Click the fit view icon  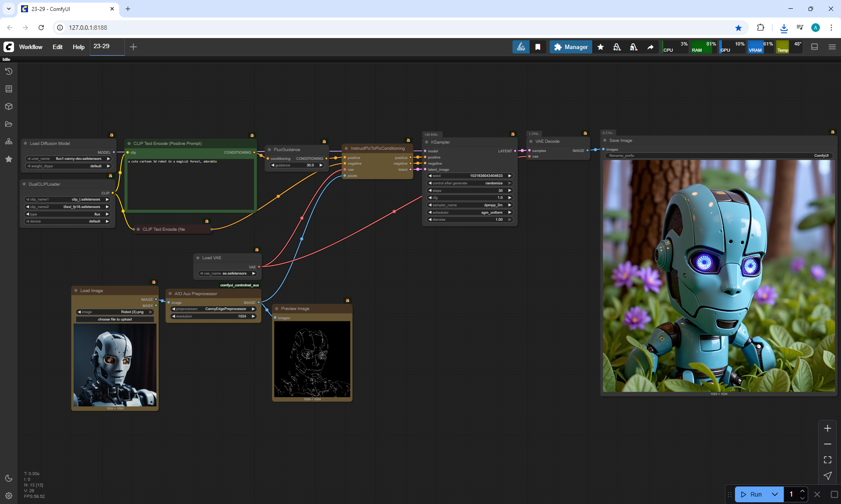[x=827, y=460]
